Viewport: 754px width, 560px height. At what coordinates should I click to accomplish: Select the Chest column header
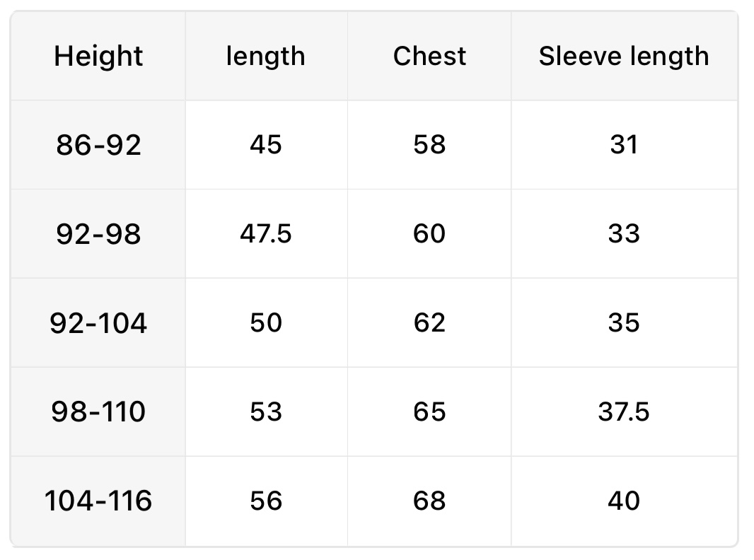pos(429,57)
